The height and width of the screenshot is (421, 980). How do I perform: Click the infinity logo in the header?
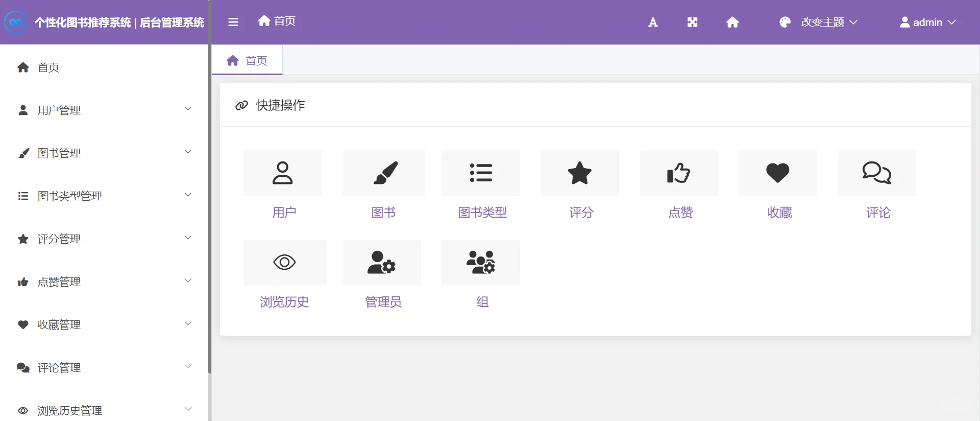tap(15, 22)
